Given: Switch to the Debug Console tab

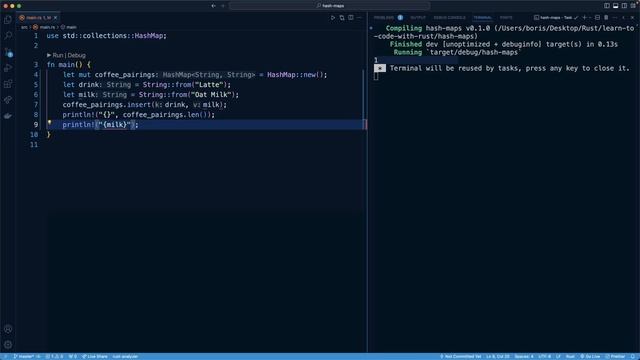Looking at the screenshot, I should click(449, 18).
